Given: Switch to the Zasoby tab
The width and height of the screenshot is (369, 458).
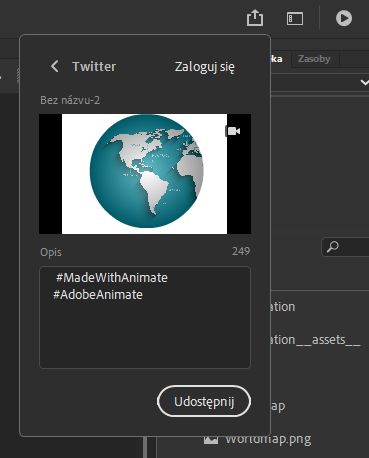Looking at the screenshot, I should (x=314, y=59).
